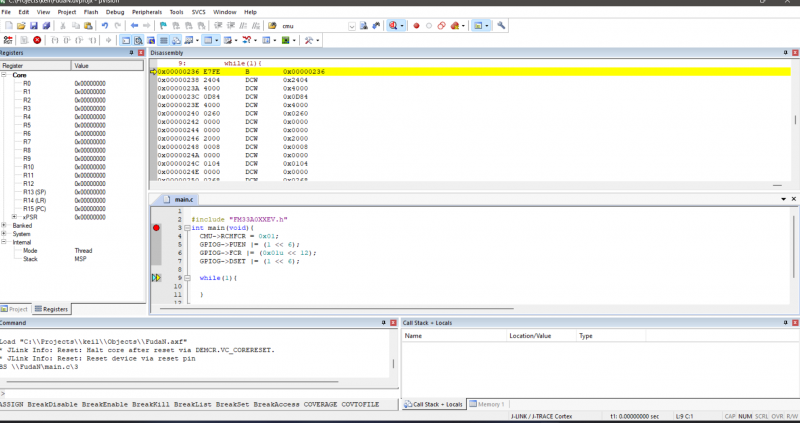Click the red Stop debug execution icon
The image size is (800, 423).
37,40
